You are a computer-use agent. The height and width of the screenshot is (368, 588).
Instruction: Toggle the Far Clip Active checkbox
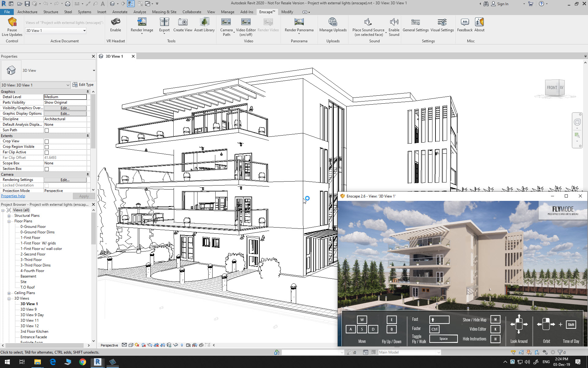point(47,152)
